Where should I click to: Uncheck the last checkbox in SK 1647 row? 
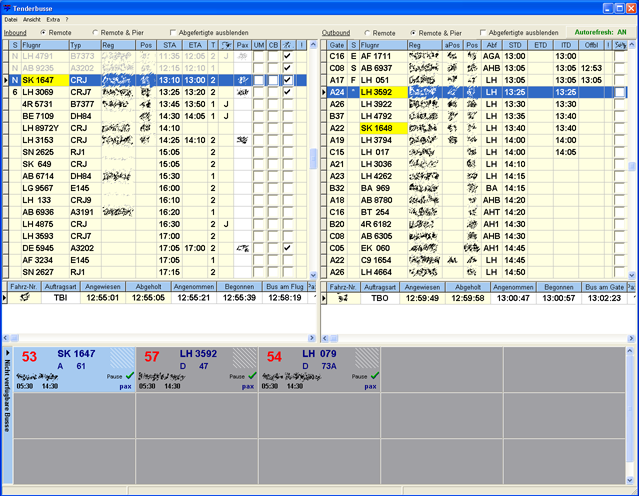pos(288,80)
